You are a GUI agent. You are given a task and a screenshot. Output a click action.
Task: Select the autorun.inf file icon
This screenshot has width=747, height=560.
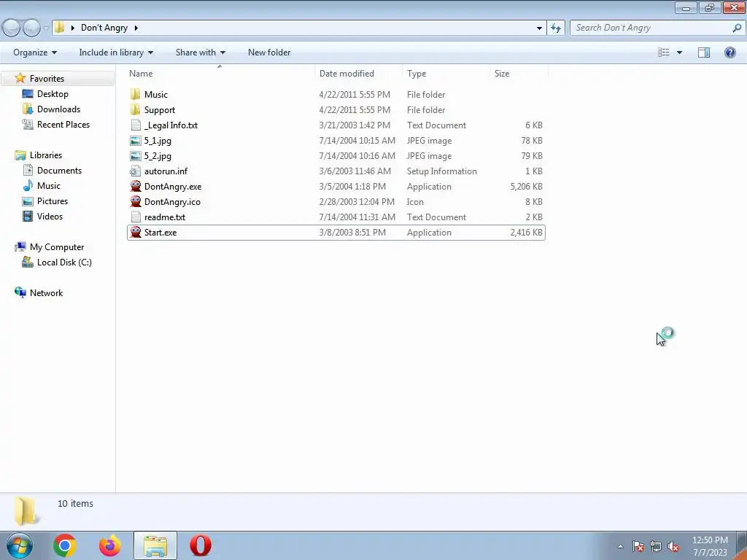point(135,171)
